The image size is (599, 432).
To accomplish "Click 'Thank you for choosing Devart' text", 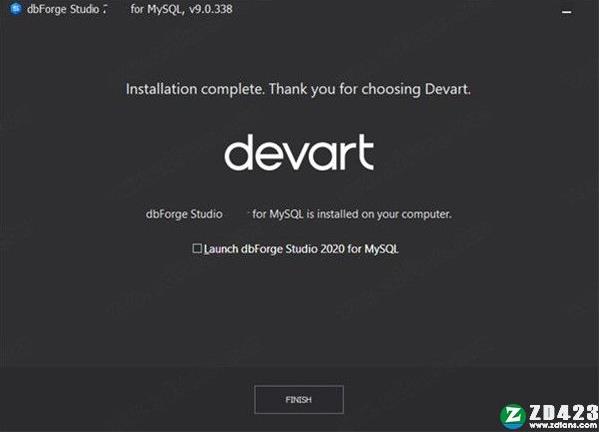I will [369, 89].
